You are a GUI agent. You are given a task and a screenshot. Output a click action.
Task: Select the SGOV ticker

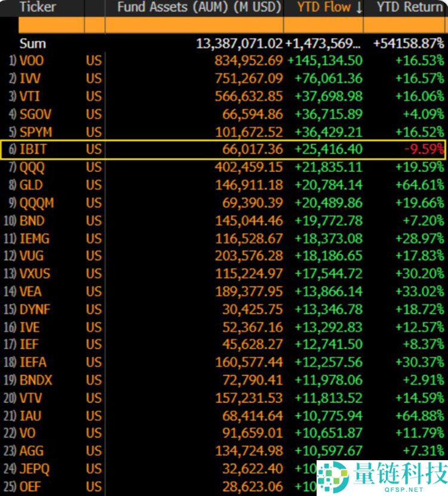tap(35, 114)
